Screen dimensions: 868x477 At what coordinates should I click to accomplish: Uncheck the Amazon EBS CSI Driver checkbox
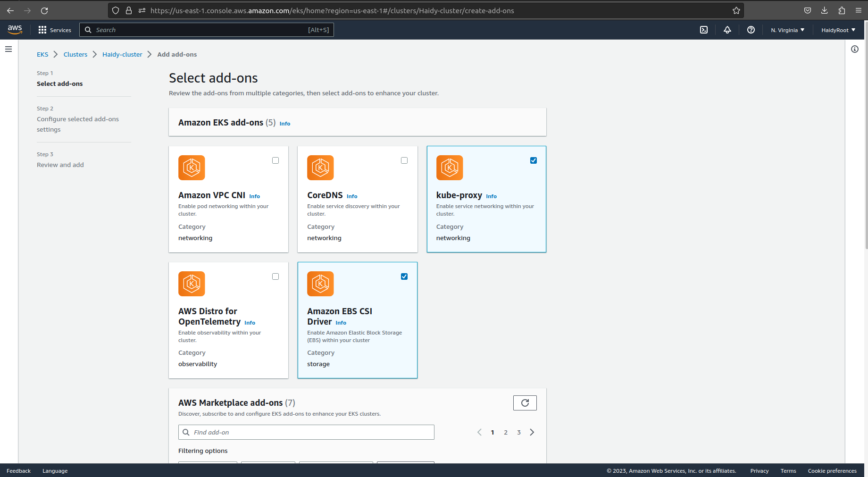404,276
